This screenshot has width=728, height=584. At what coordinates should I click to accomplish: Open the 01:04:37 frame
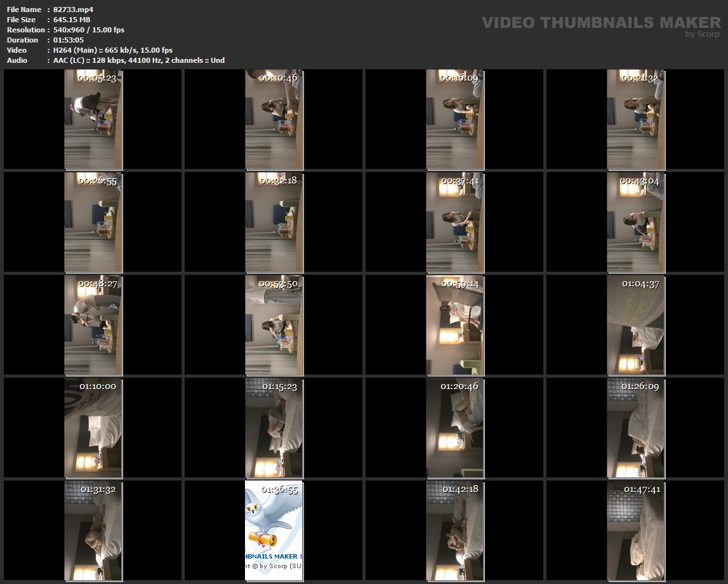pyautogui.click(x=635, y=325)
